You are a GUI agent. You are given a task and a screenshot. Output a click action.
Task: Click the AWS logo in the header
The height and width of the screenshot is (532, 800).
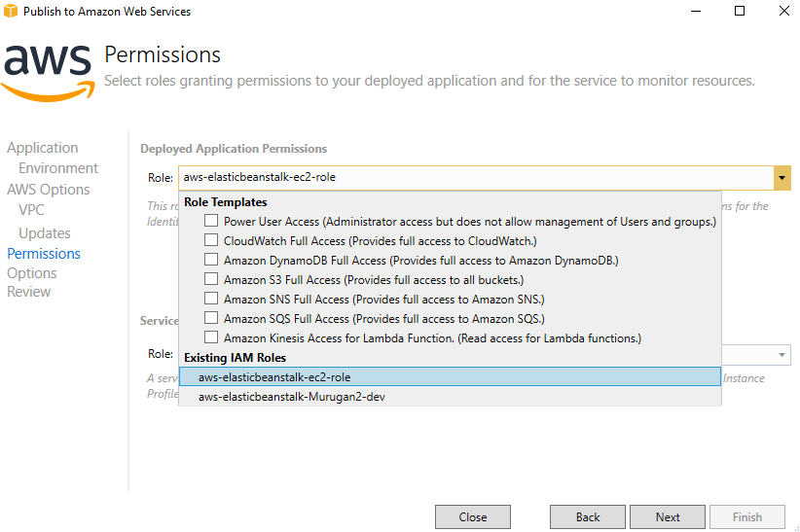[48, 73]
